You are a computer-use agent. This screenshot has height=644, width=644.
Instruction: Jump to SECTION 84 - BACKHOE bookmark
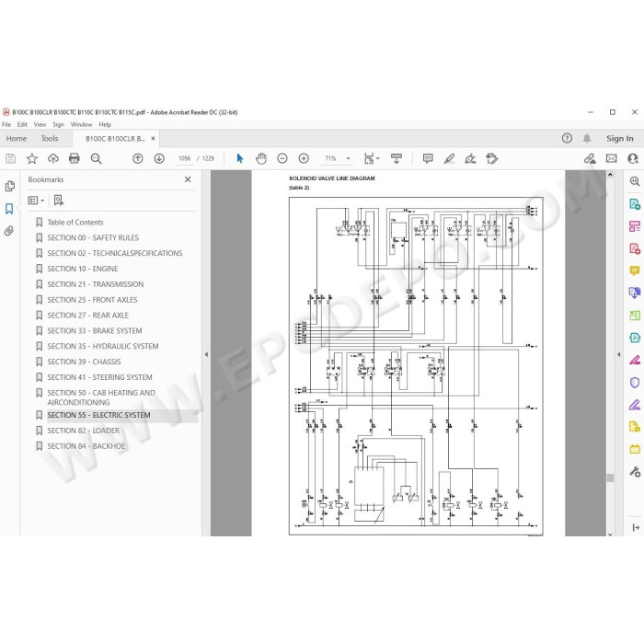click(86, 446)
